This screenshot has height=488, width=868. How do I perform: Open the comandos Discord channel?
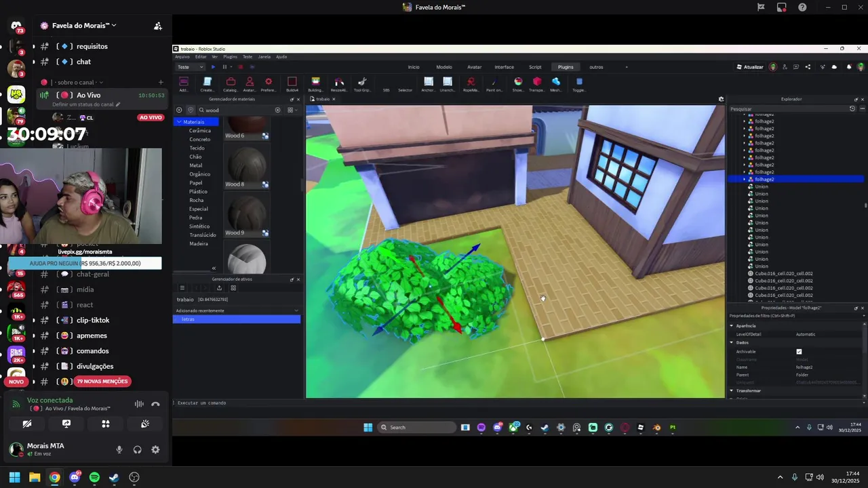coord(92,351)
